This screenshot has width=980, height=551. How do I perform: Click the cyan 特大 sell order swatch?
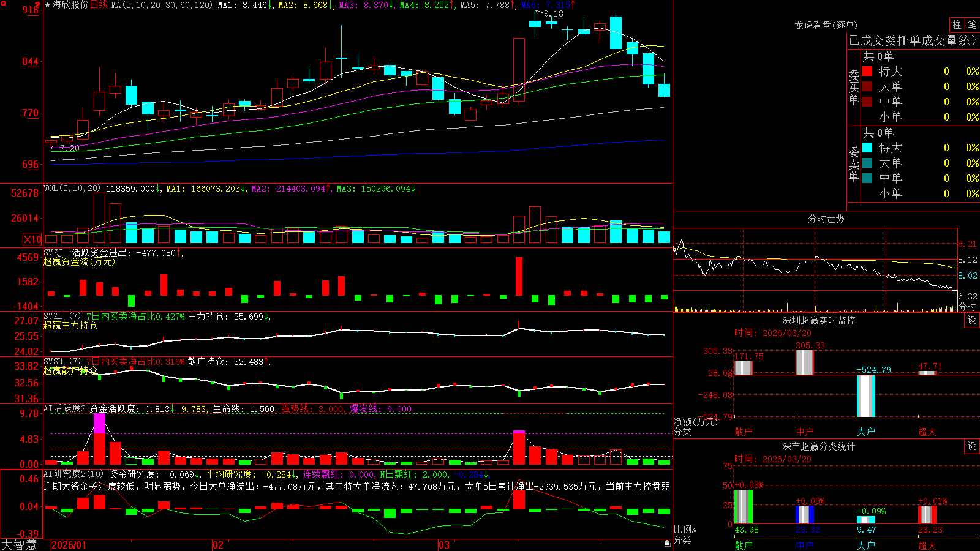point(867,148)
